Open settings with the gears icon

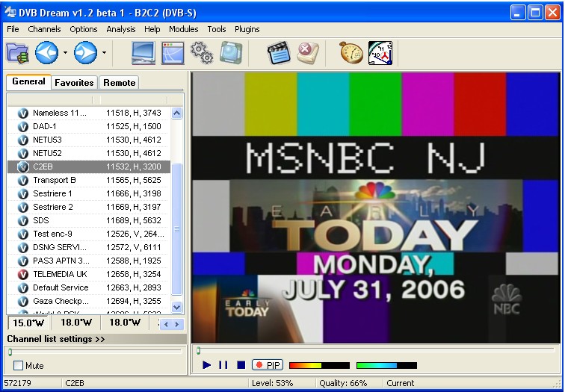[x=202, y=53]
